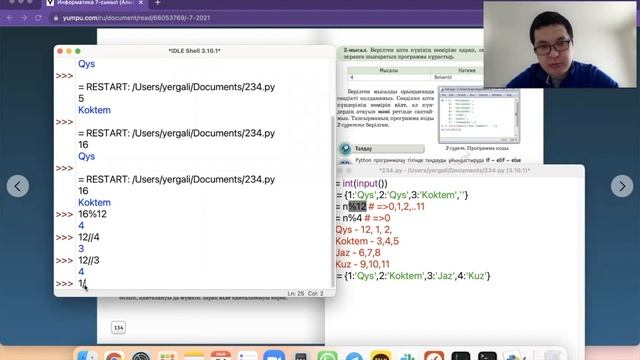Image resolution: width=640 pixels, height=360 pixels.
Task: Open site info lock icon in address bar
Action: pyautogui.click(x=56, y=18)
